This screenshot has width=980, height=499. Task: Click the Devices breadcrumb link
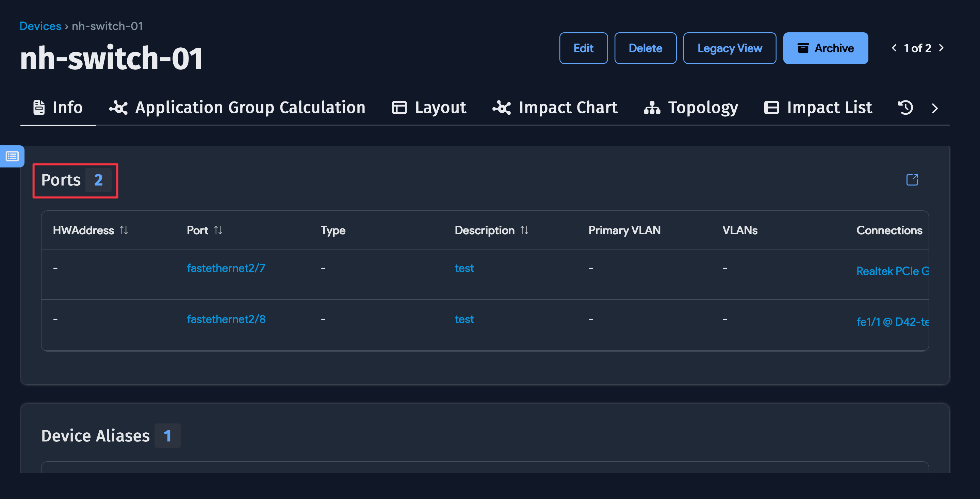click(40, 26)
